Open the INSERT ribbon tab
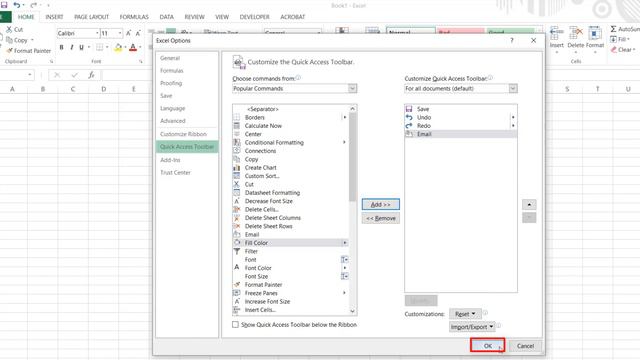Screen dimensions: 640x360 (54, 17)
